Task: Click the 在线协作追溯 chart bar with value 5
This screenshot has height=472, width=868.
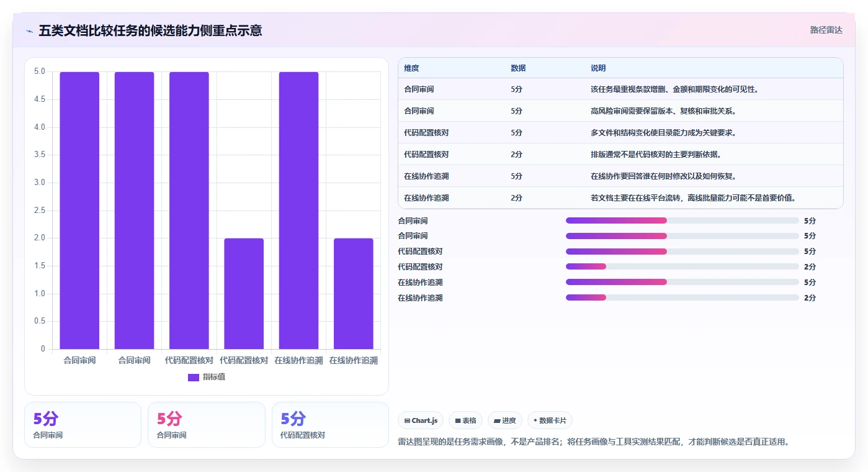Action: 298,211
